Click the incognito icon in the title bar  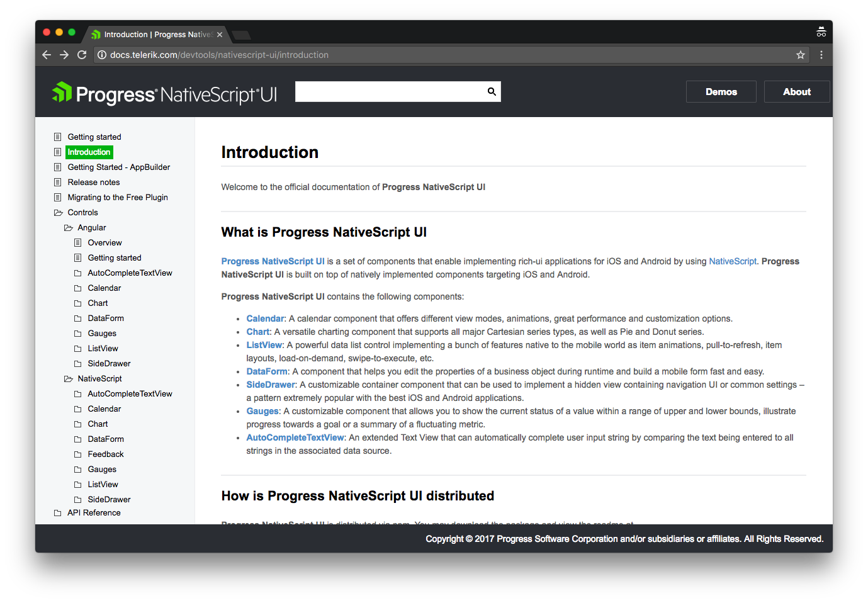[x=821, y=31]
